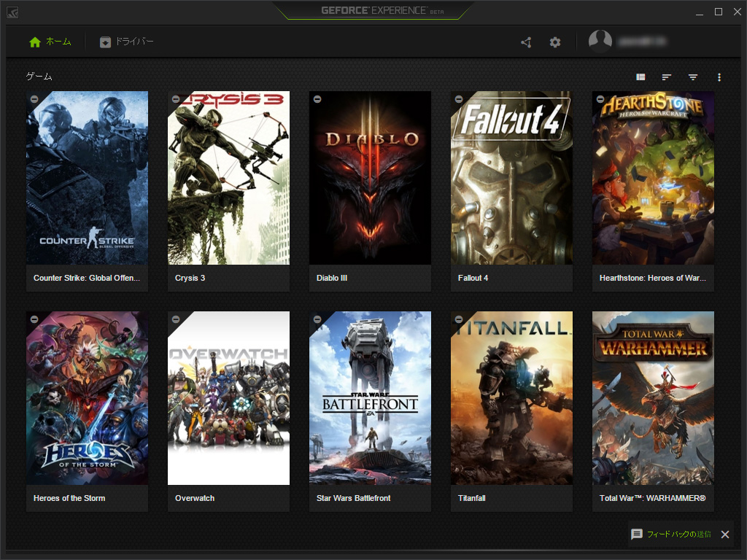Click the minus badge on Star Wars Battlefront
This screenshot has width=747, height=560.
pos(317,319)
